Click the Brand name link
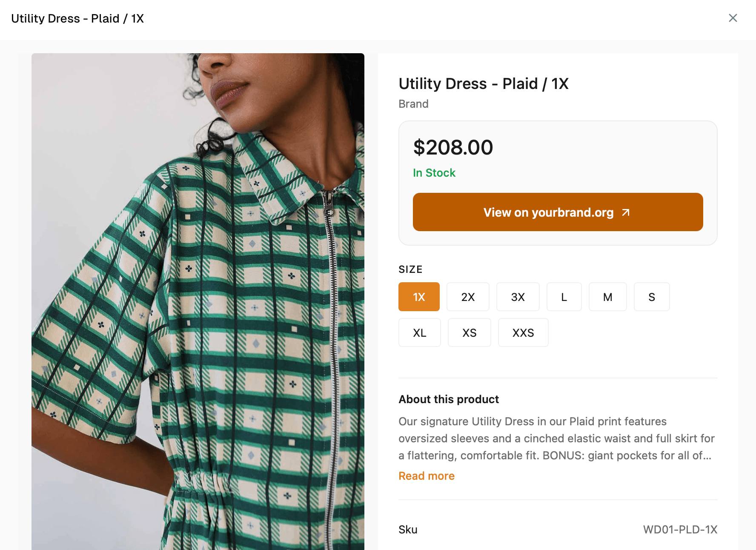 (413, 104)
